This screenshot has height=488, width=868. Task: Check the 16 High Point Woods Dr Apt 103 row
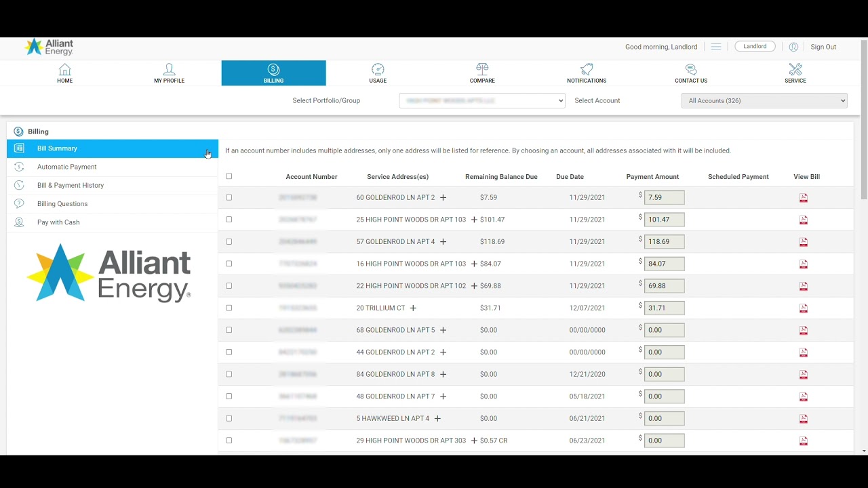point(229,264)
